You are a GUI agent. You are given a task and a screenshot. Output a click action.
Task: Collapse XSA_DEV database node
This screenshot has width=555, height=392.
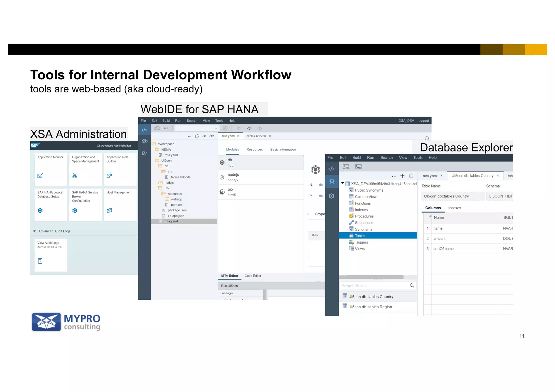pyautogui.click(x=343, y=183)
